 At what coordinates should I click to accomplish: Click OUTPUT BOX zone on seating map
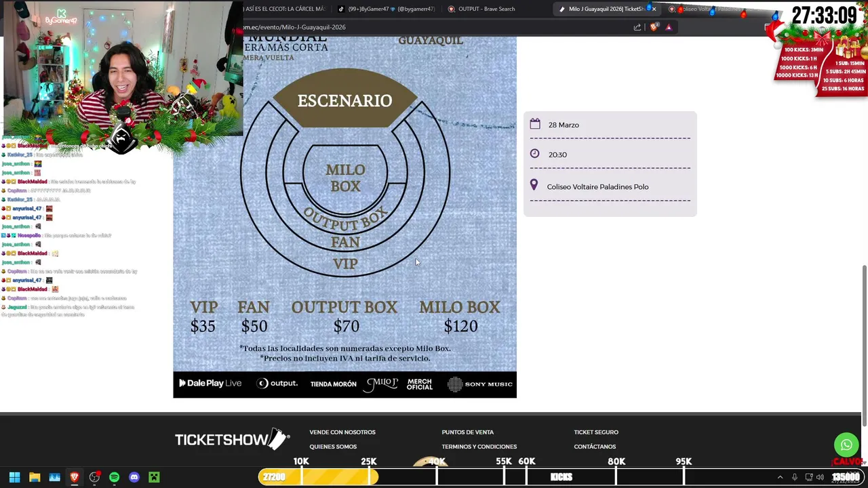point(345,220)
